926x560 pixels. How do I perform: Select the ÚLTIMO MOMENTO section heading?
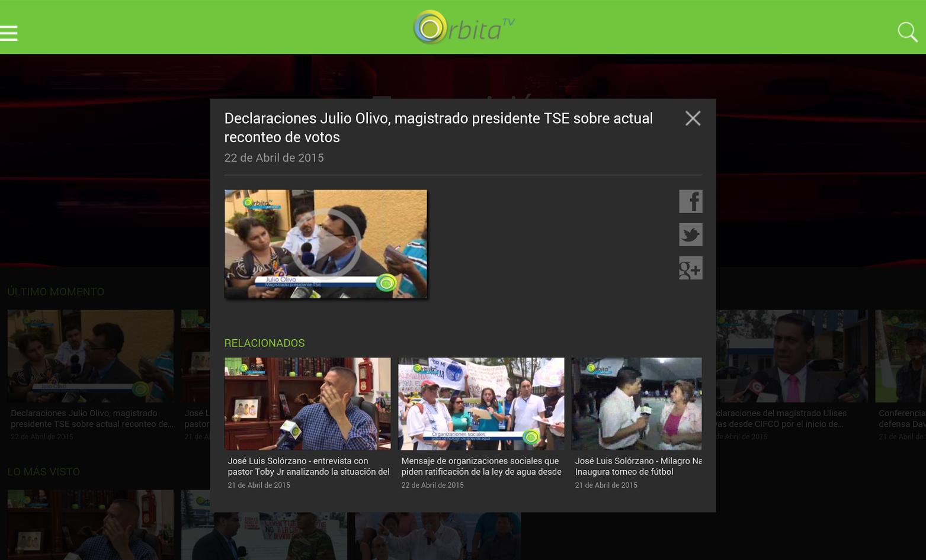pos(56,292)
